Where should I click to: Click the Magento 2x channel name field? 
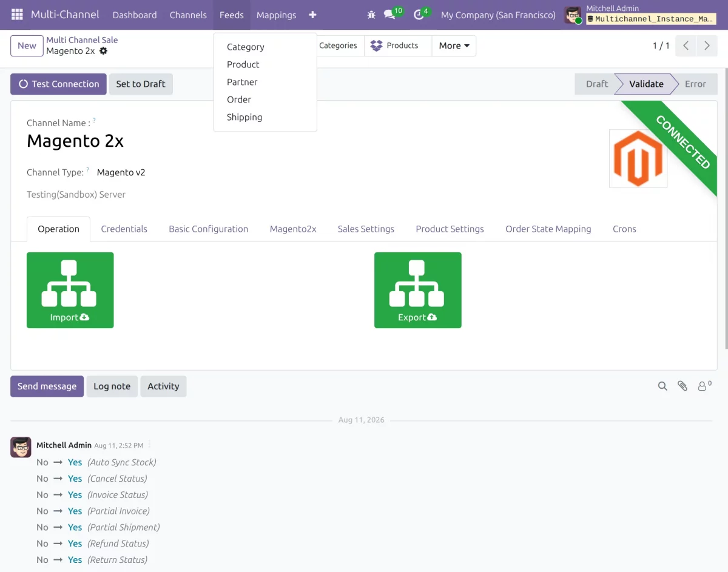[75, 141]
